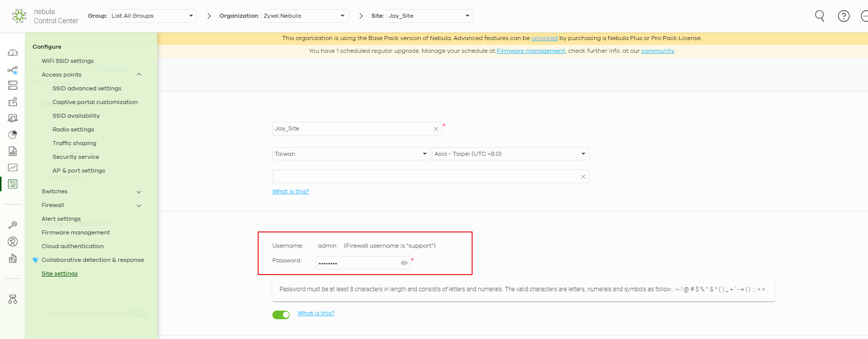
Task: Open Cloud authentication menu item
Action: (73, 246)
